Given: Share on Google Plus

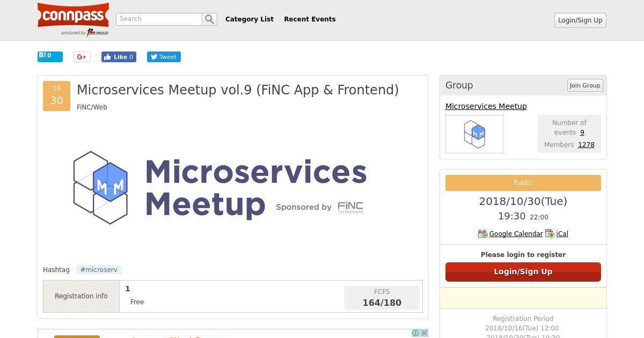Looking at the screenshot, I should 82,57.
